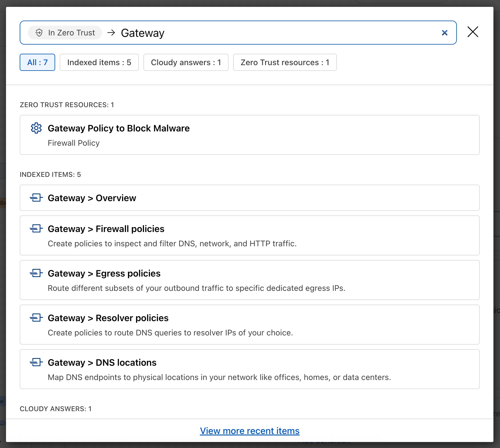Select the Resolver policies gateway icon
Image resolution: width=500 pixels, height=448 pixels.
(36, 318)
